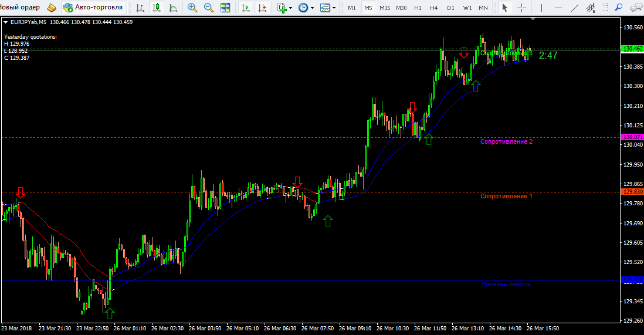
Task: Zoom out of the chart
Action: 208,8
